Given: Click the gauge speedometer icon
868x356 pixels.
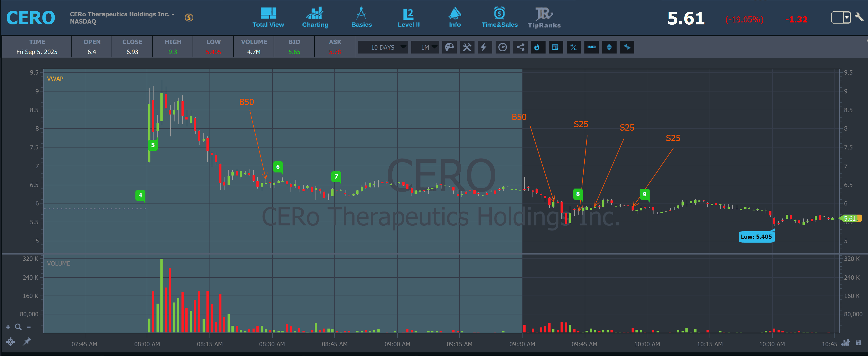Looking at the screenshot, I should 502,47.
